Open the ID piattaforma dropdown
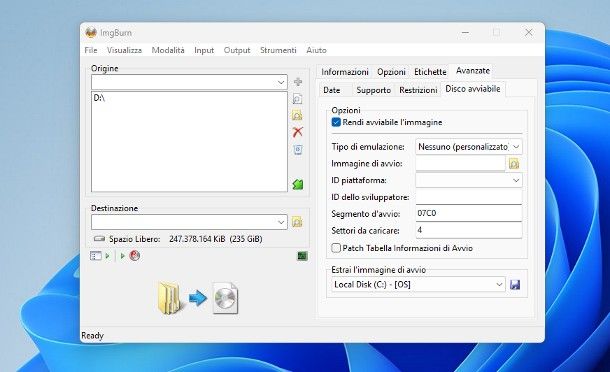The image size is (610, 372). (x=516, y=180)
